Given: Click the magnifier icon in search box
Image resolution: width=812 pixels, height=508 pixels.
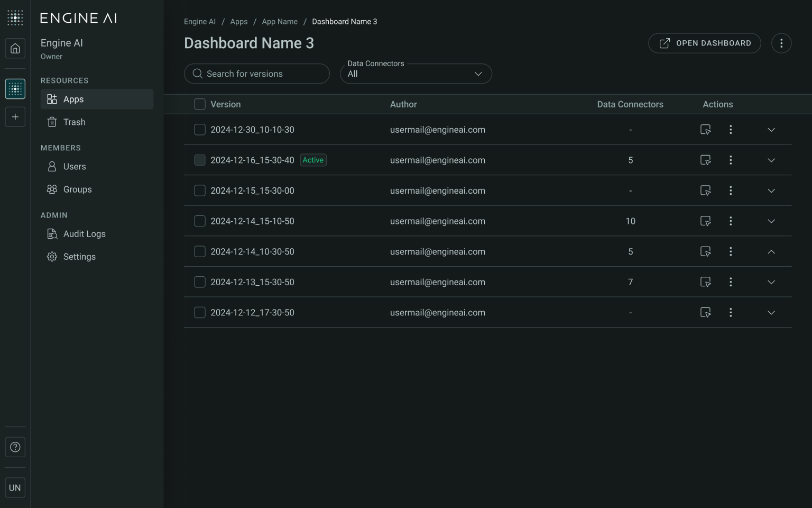Looking at the screenshot, I should point(198,74).
